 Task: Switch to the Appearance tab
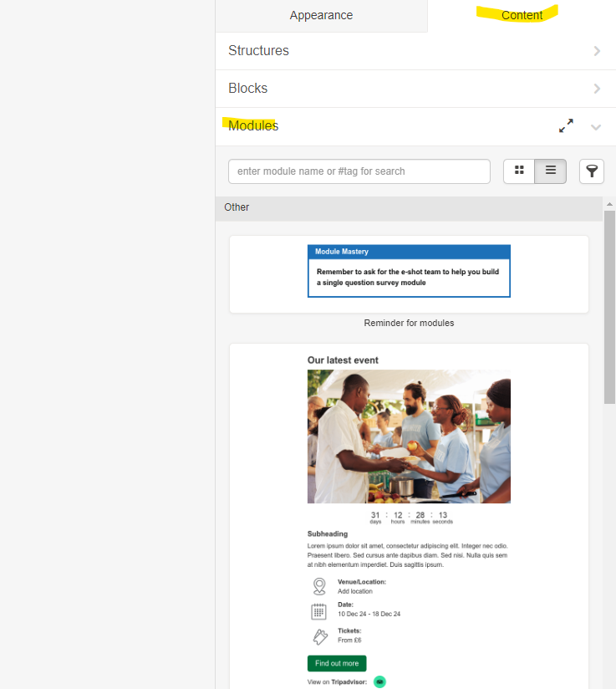[321, 16]
